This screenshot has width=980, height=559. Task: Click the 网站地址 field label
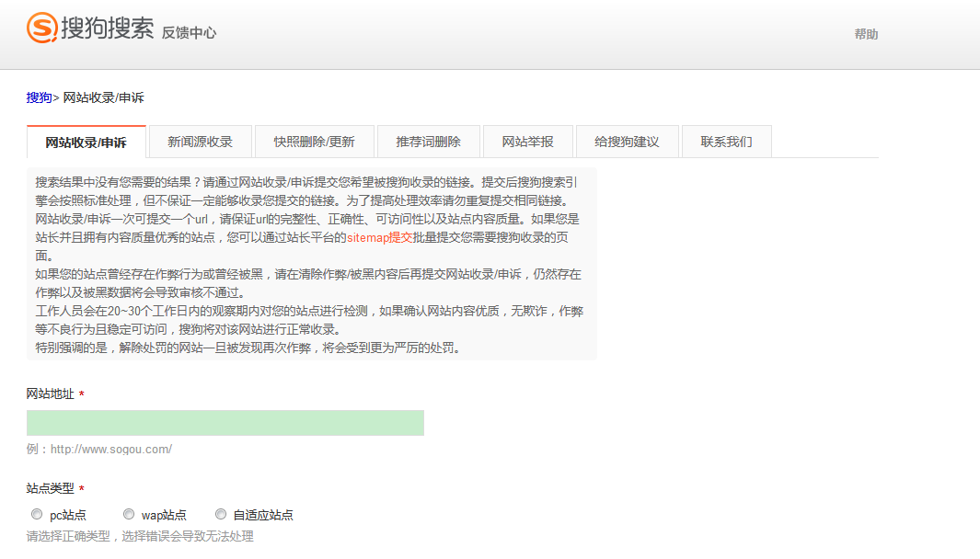pyautogui.click(x=50, y=394)
